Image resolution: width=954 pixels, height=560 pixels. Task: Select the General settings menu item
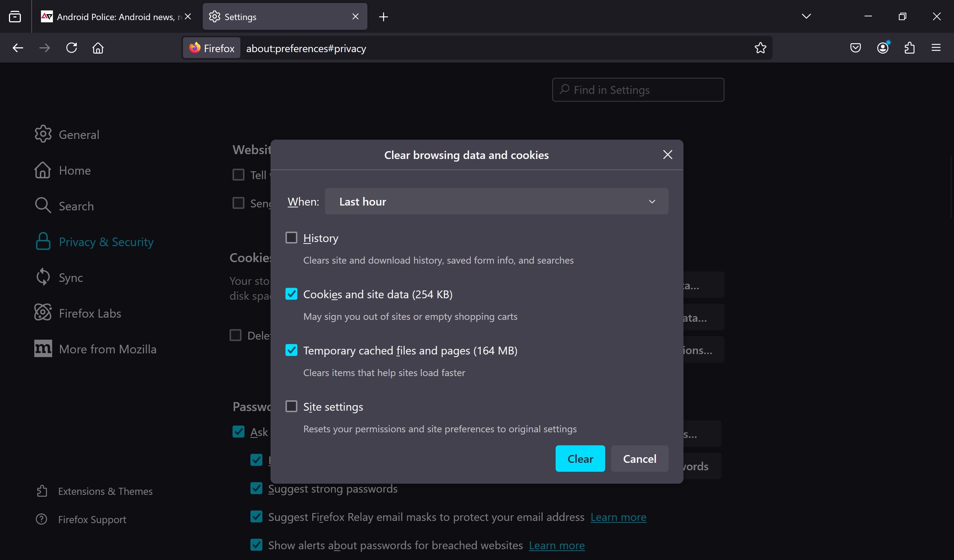point(79,133)
